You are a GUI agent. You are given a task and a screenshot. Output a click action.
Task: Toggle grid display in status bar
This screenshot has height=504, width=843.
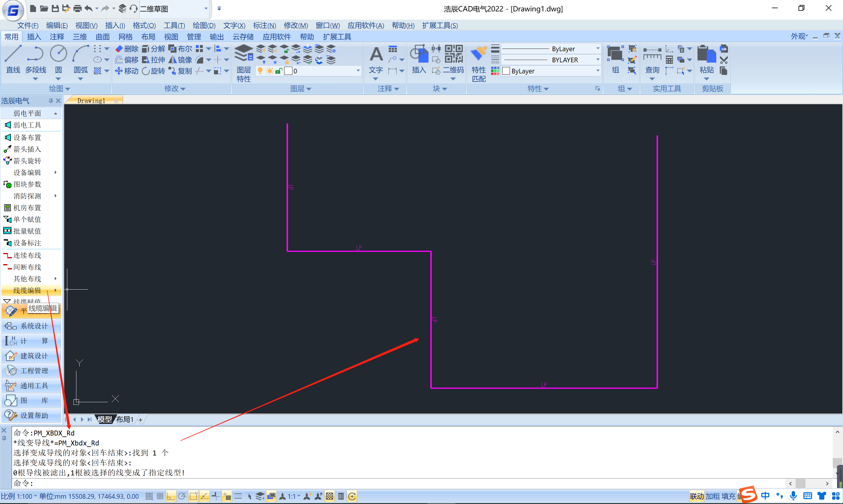[160, 496]
